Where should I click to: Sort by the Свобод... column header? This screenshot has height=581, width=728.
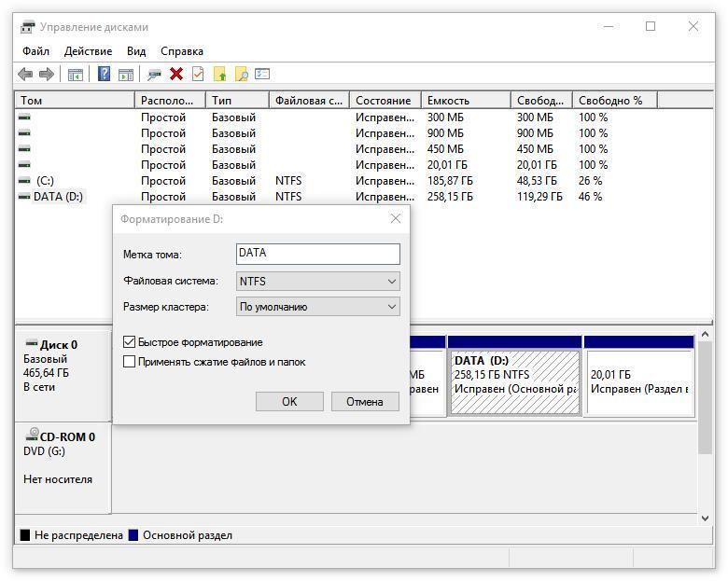click(542, 100)
